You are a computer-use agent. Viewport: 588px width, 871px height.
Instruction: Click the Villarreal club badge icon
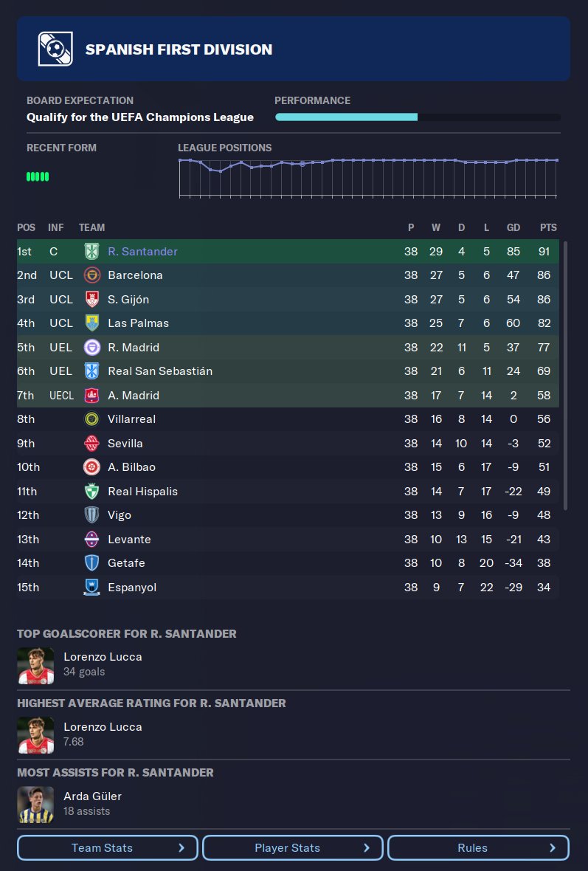coord(91,419)
